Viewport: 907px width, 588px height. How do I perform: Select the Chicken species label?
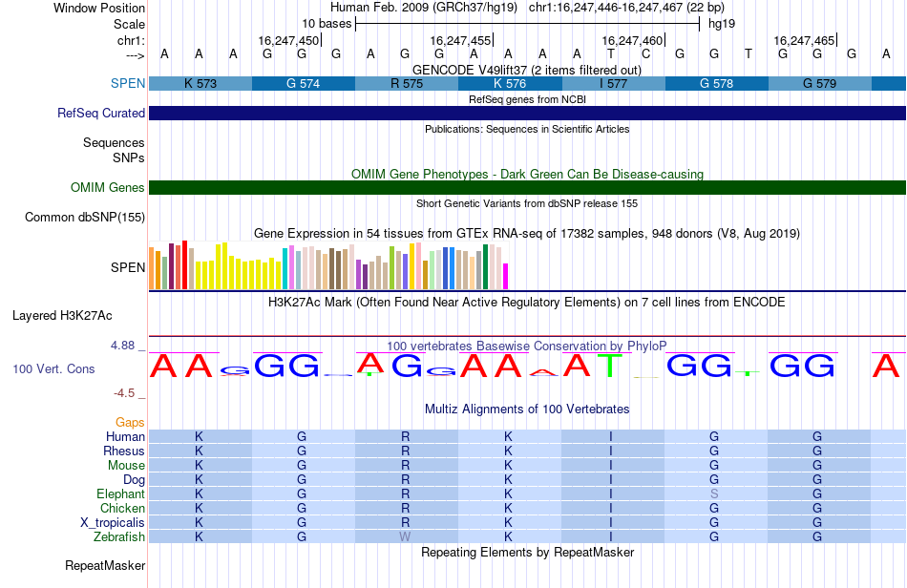[122, 508]
